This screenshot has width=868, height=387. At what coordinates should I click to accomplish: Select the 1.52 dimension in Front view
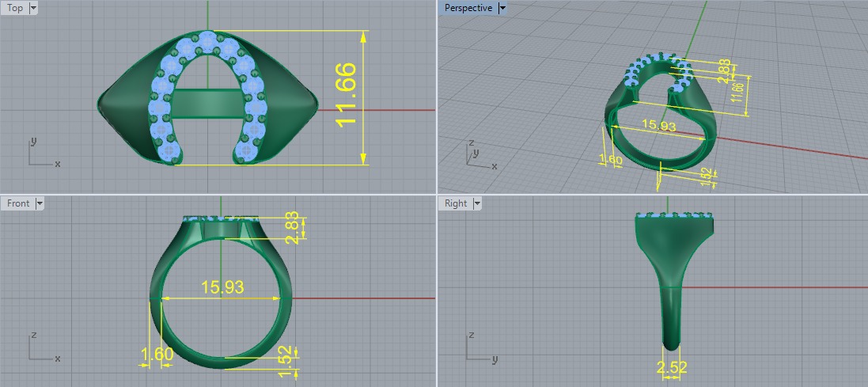tap(285, 362)
